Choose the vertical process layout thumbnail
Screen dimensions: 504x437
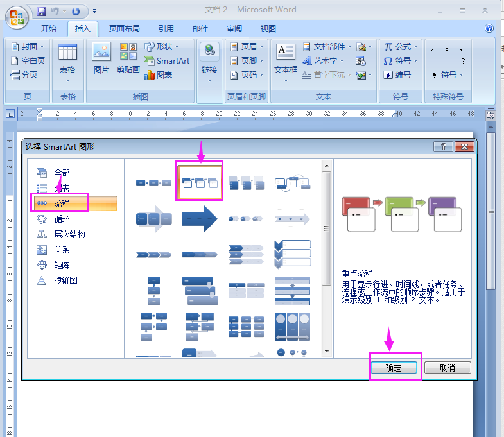pos(153,291)
